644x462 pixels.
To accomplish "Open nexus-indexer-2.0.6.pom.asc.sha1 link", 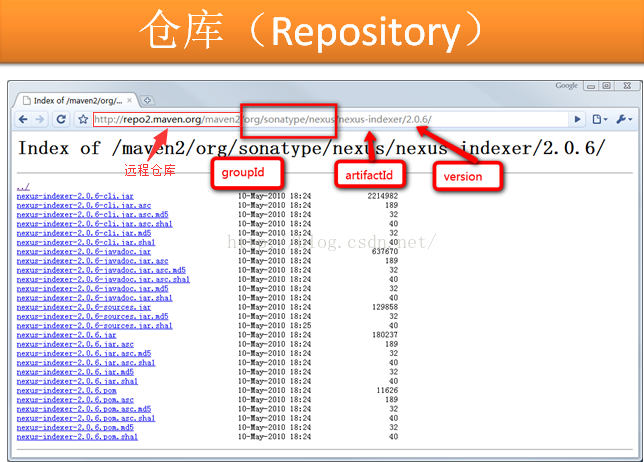I will click(86, 418).
